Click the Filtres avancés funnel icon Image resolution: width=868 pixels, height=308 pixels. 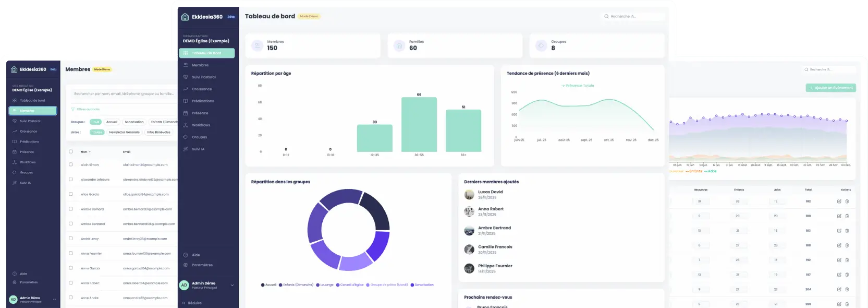pyautogui.click(x=73, y=110)
